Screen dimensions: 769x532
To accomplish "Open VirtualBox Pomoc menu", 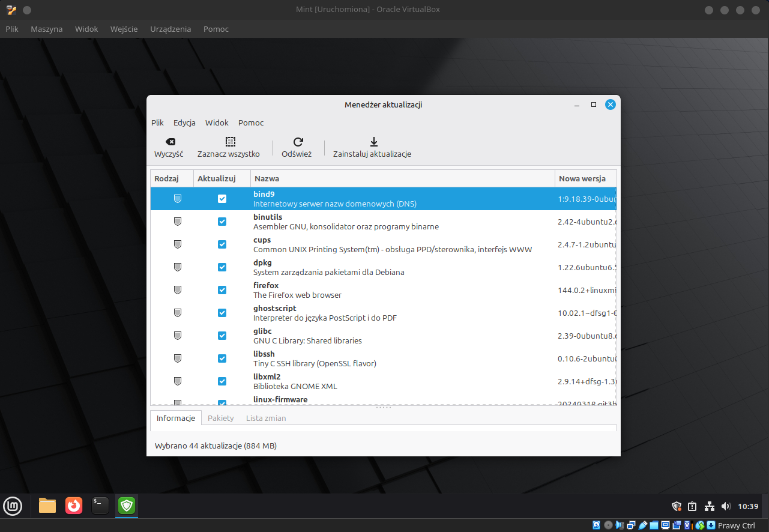I will (x=216, y=29).
